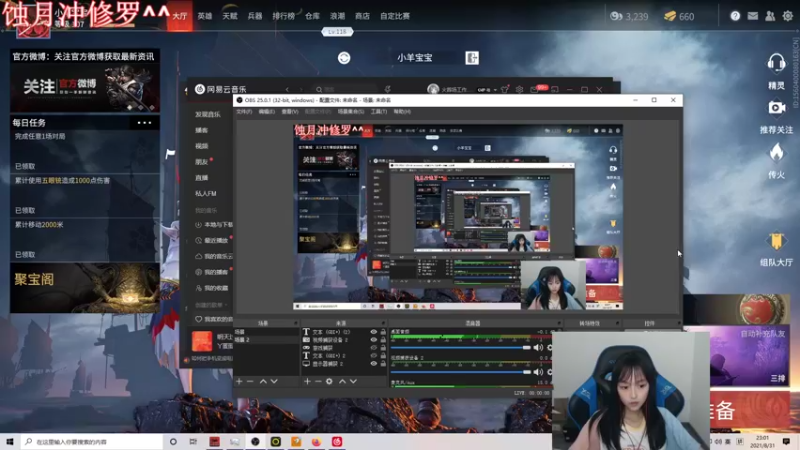Open NetEase Music messages icon with 99+ badge
The height and width of the screenshot is (450, 800).
tap(536, 89)
